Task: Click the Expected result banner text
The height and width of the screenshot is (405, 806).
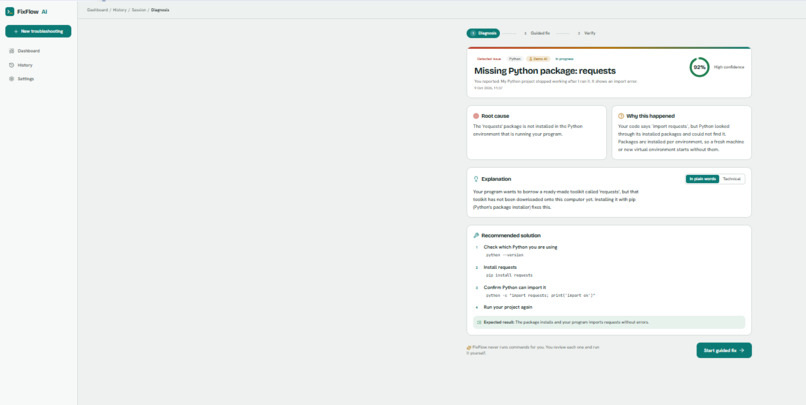Action: [x=566, y=322]
